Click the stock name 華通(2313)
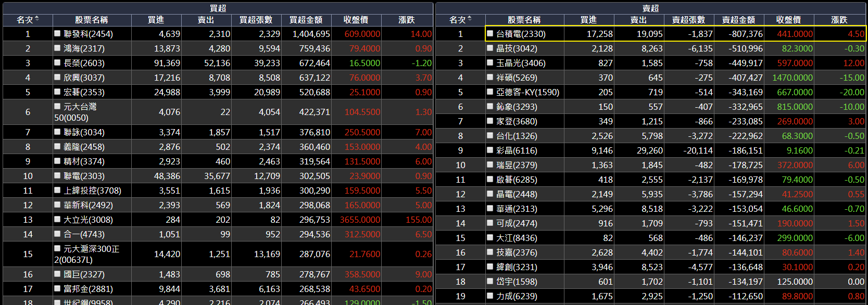The image size is (868, 305). pyautogui.click(x=517, y=209)
